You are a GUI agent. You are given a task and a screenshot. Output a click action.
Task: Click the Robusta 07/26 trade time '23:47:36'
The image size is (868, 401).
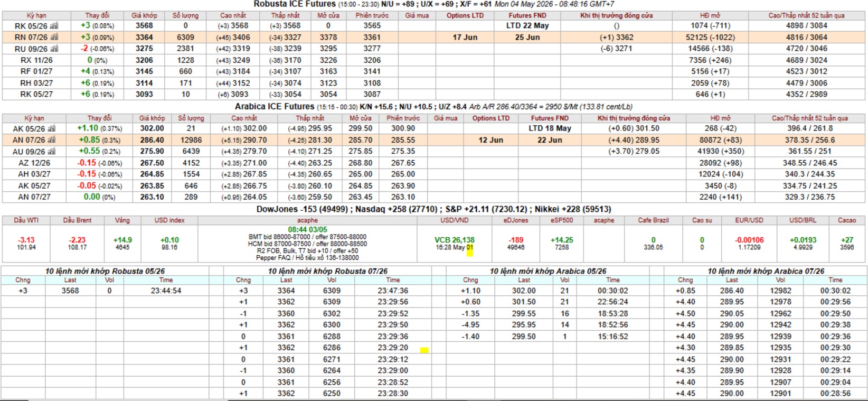tap(393, 291)
